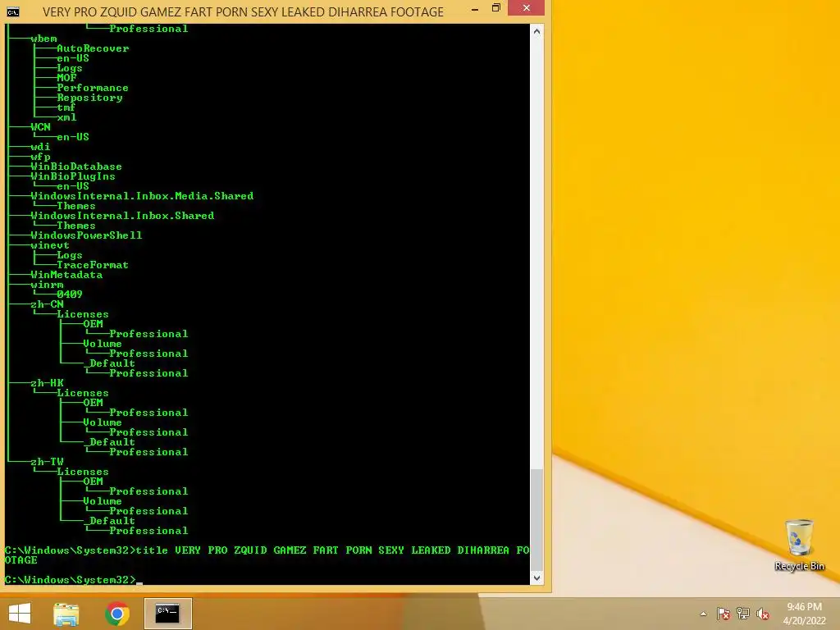840x630 pixels.
Task: Click the console scrollbar up arrow
Action: (x=536, y=32)
